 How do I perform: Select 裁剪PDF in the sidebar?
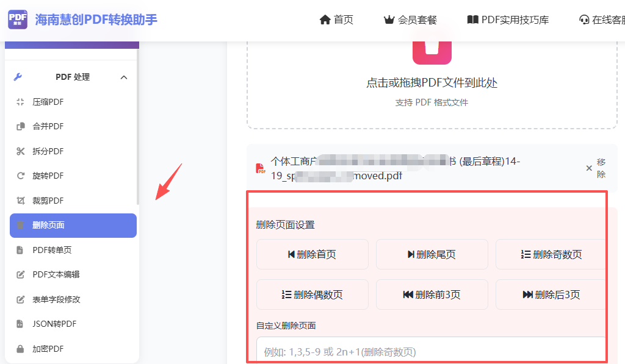pos(73,201)
